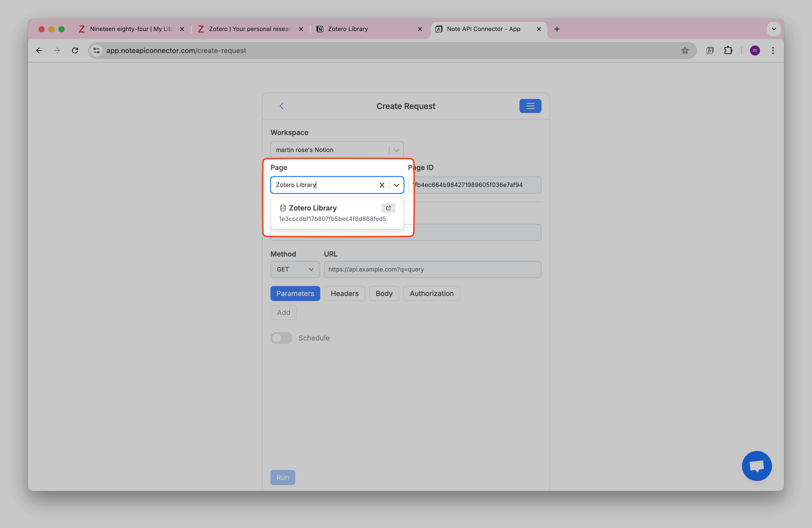Click the URL input field
This screenshot has height=528, width=812.
(x=432, y=269)
